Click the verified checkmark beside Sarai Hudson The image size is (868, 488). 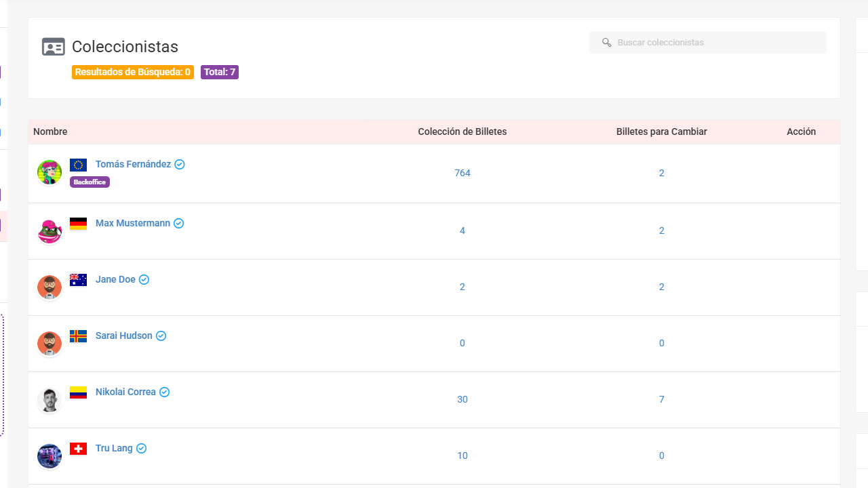[161, 336]
